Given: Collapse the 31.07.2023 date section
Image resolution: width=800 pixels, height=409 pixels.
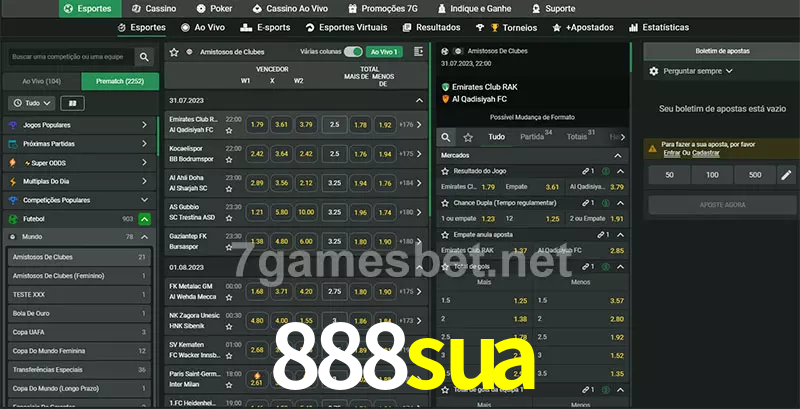Looking at the screenshot, I should [419, 101].
